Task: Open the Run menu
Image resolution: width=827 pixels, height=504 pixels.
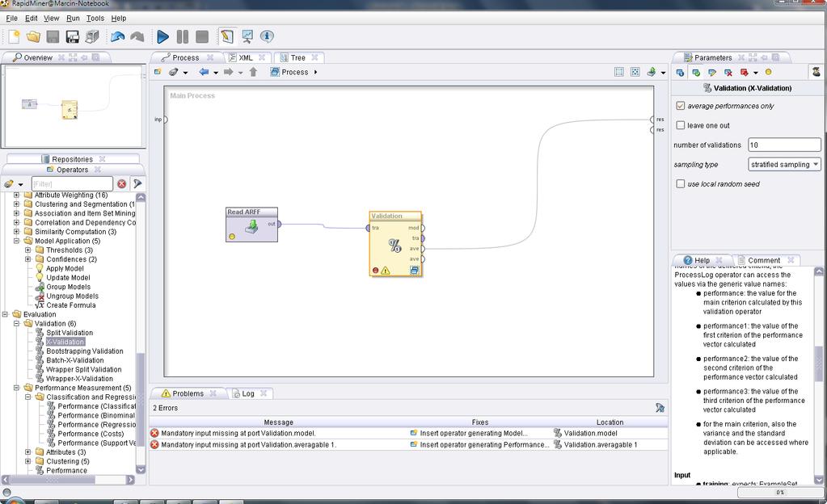Action: click(73, 18)
